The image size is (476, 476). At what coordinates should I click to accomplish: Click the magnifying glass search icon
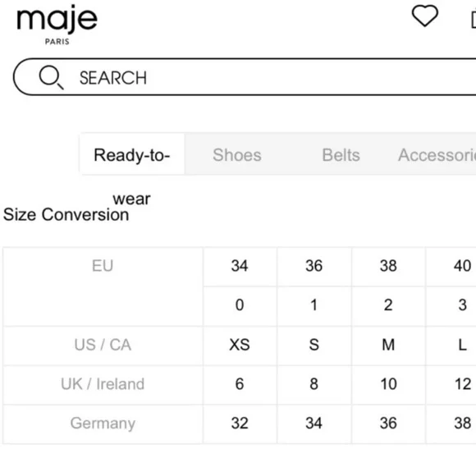pyautogui.click(x=52, y=77)
